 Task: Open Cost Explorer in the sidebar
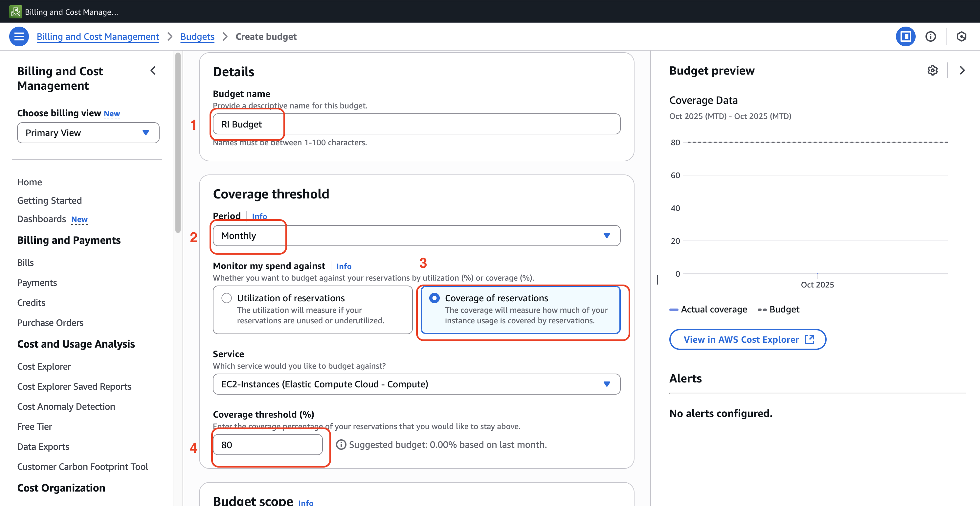click(x=44, y=366)
